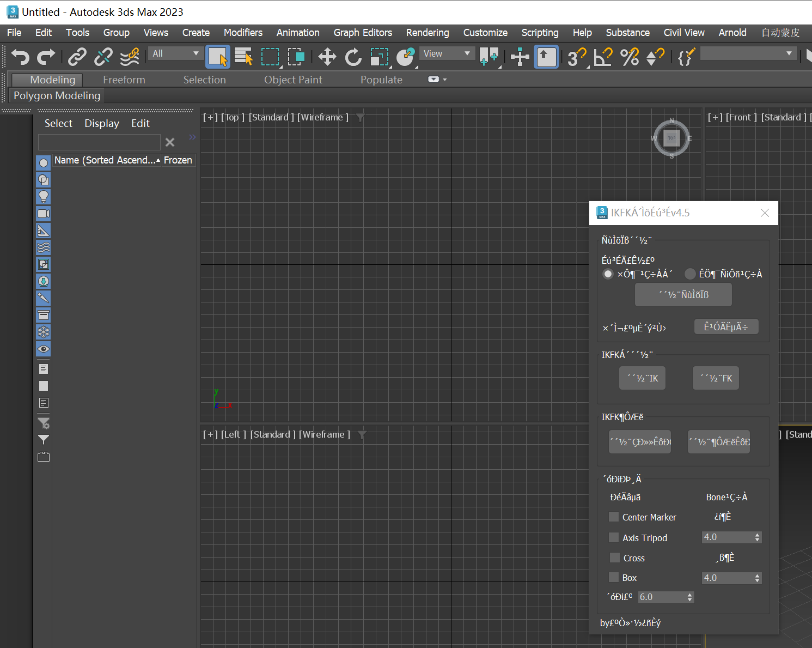The height and width of the screenshot is (648, 812).
Task: Click the IK creation button in IKFK dialog
Action: [642, 378]
